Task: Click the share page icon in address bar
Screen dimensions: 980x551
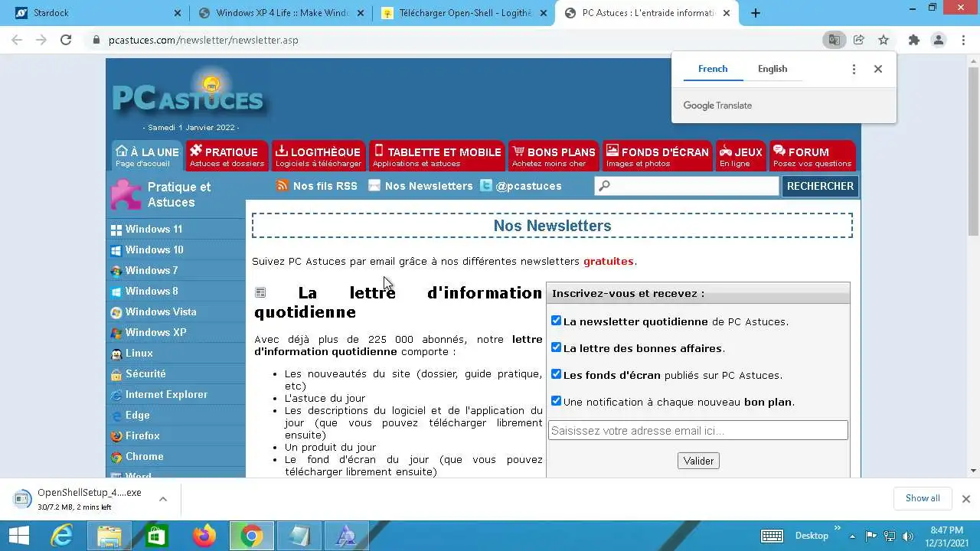Action: [x=859, y=40]
